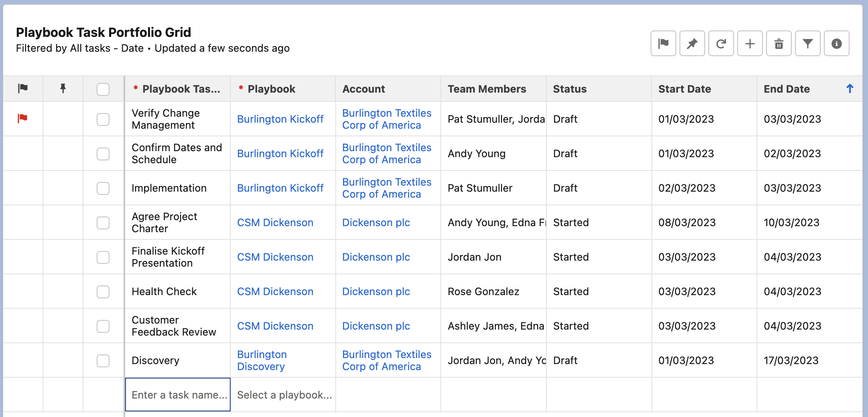868x417 pixels.
Task: Check the box for the Implementation task
Action: [x=103, y=188]
